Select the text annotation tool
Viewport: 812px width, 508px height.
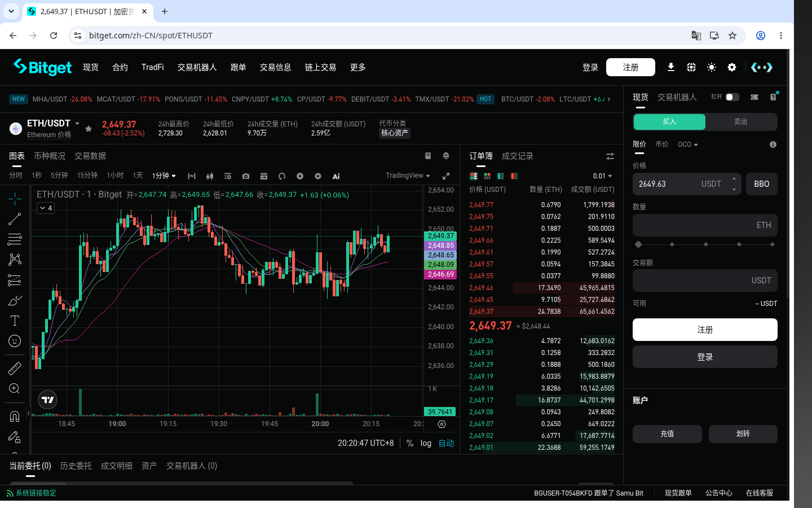click(x=15, y=321)
